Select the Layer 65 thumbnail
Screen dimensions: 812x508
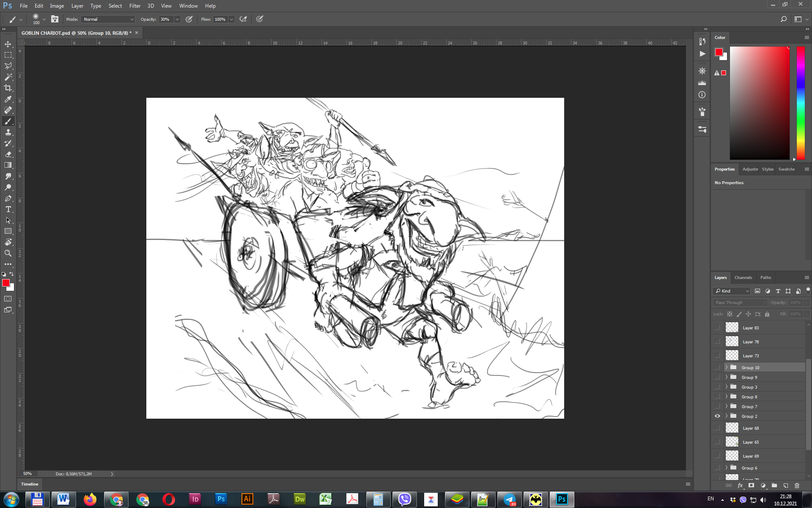tap(732, 442)
